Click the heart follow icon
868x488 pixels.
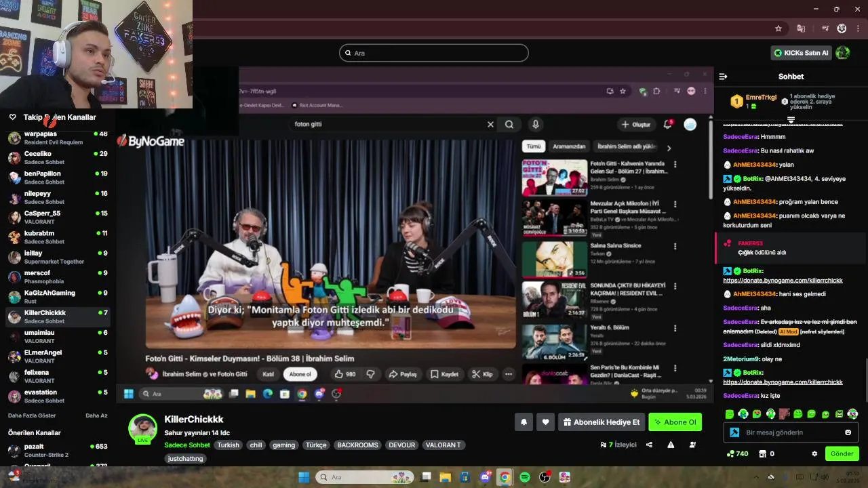click(545, 422)
